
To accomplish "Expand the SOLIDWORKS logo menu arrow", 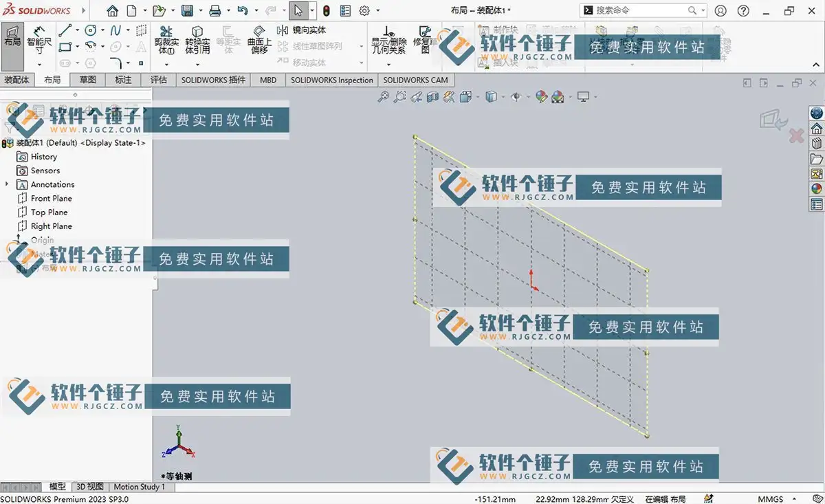I will [x=84, y=11].
